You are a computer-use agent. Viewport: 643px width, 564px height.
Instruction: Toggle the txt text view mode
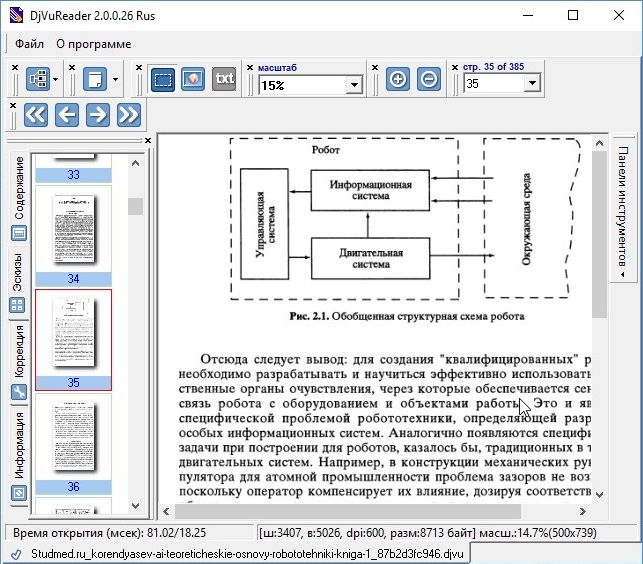[224, 79]
